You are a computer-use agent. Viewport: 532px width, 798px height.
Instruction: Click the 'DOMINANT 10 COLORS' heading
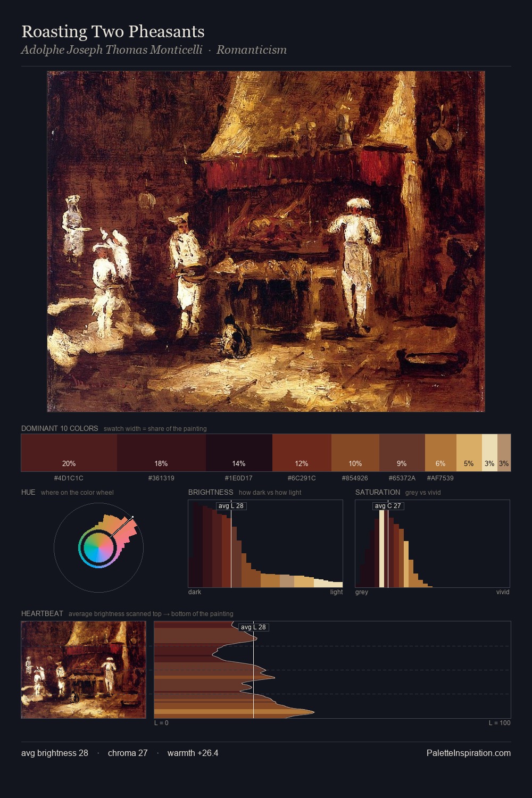pyautogui.click(x=60, y=428)
